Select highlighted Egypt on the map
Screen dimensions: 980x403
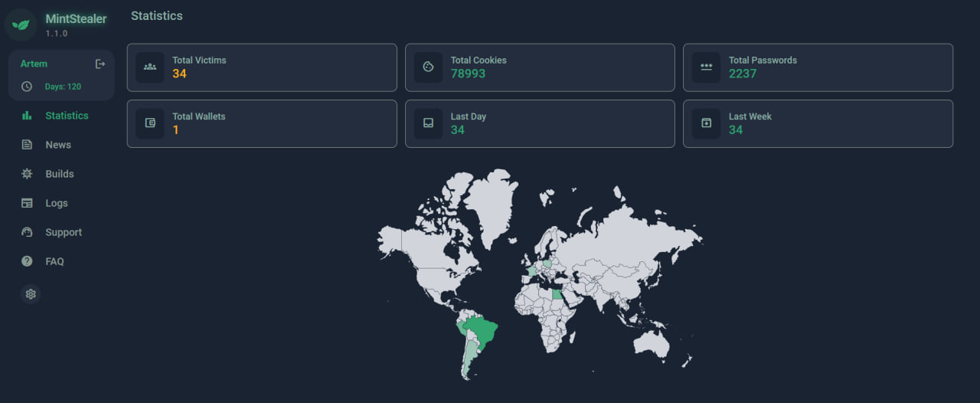tap(557, 294)
